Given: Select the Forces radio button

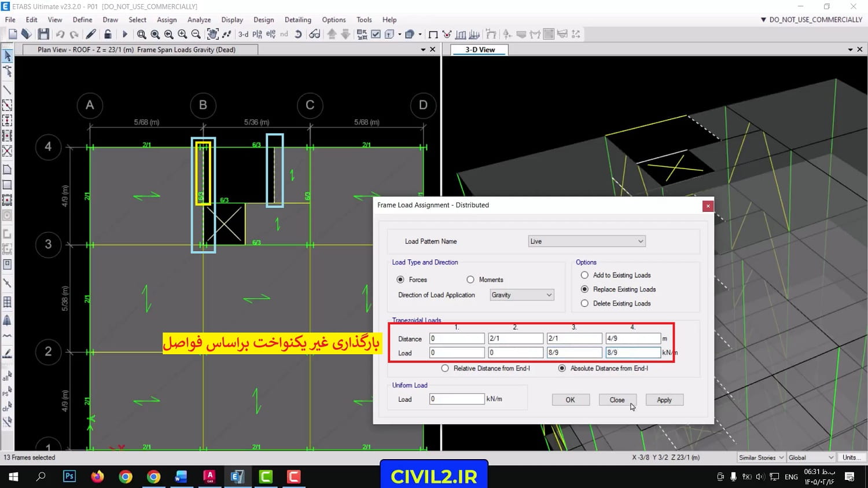Looking at the screenshot, I should click(400, 280).
